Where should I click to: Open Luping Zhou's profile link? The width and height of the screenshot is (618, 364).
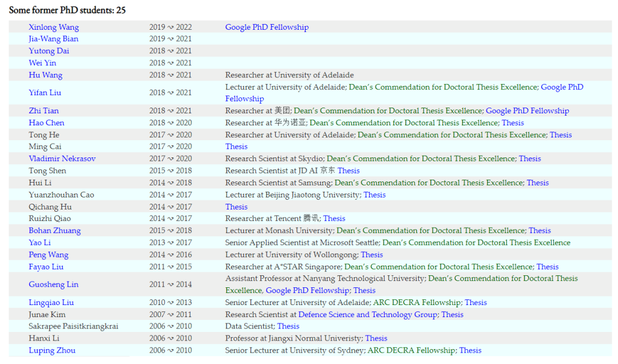[x=51, y=351]
